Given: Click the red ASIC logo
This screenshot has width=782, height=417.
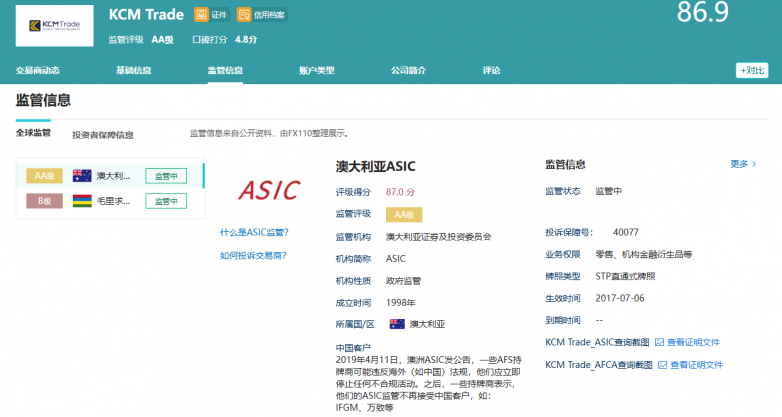Looking at the screenshot, I should pyautogui.click(x=269, y=190).
